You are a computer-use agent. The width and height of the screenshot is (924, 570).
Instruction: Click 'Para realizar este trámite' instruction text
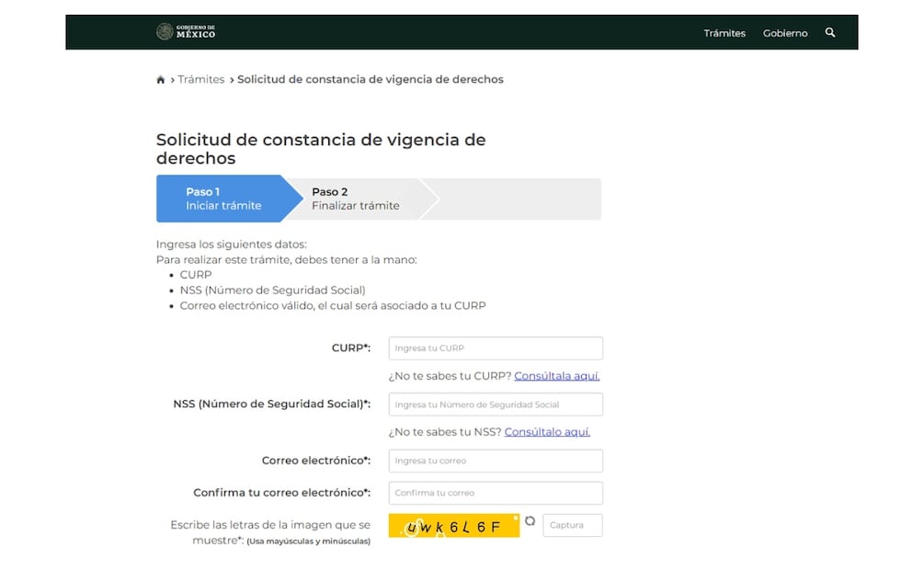[286, 259]
